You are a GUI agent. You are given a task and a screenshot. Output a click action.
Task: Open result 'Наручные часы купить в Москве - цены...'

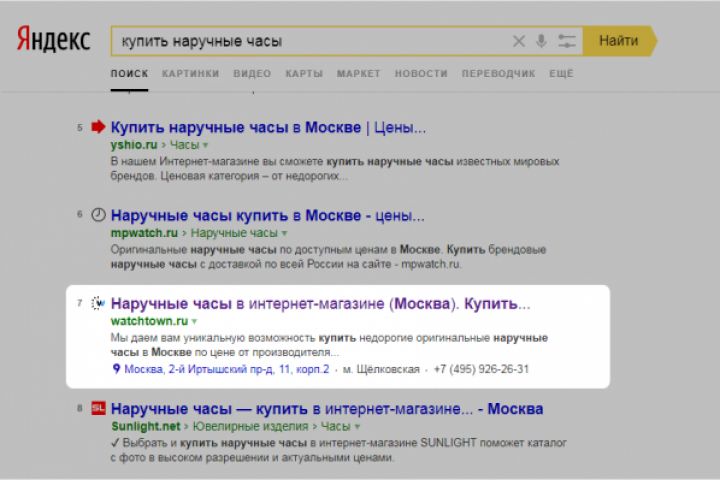(x=268, y=215)
